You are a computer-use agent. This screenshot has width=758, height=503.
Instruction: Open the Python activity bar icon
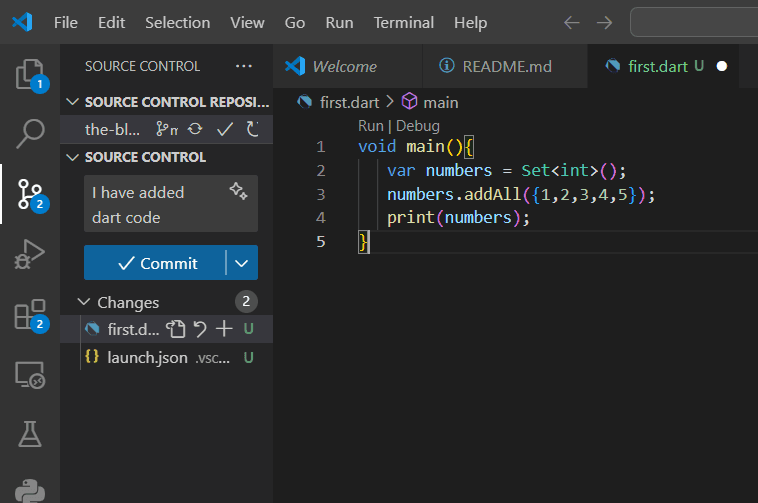click(29, 490)
